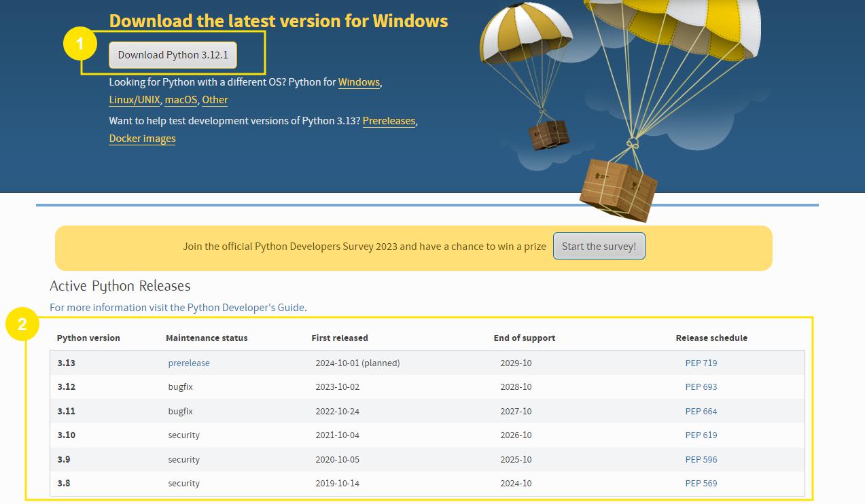
Task: Click the 2028-10 end of support cell
Action: point(516,387)
